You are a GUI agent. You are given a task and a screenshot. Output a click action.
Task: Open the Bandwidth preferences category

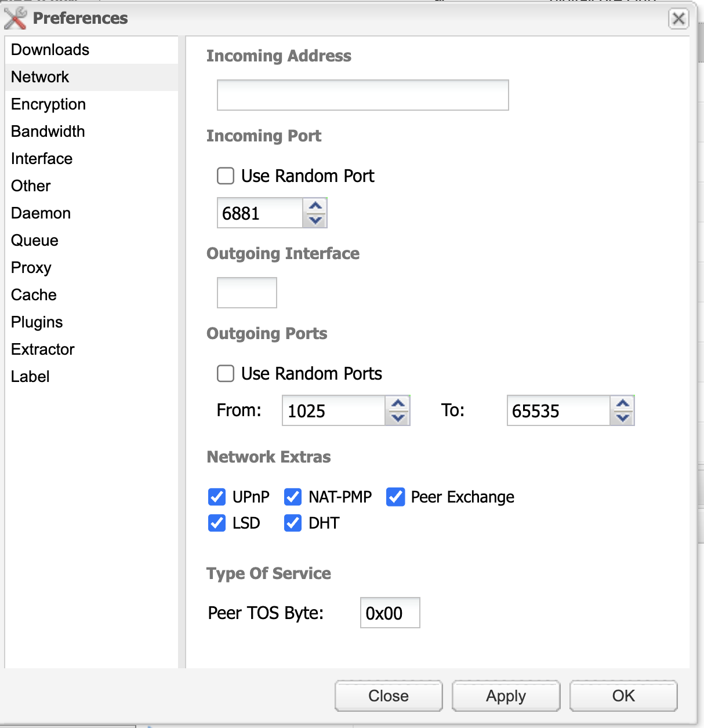48,132
